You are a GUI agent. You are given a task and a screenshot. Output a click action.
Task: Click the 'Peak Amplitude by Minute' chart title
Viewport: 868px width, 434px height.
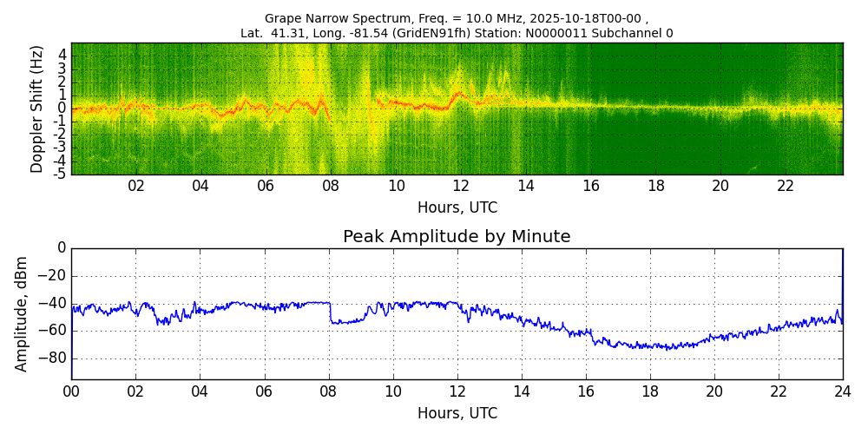(457, 237)
